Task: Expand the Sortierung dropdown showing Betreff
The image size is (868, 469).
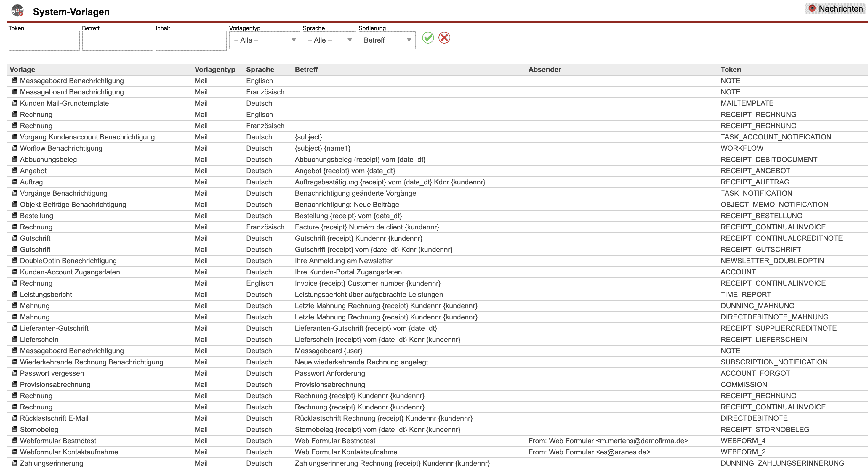Action: pos(387,40)
